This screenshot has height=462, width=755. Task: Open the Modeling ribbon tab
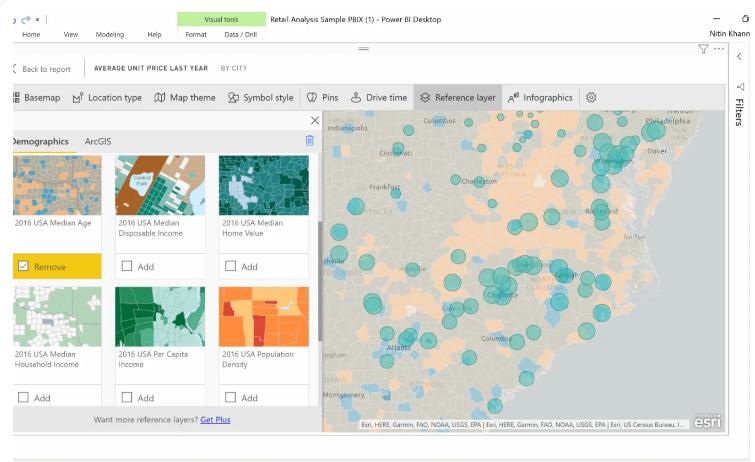(110, 35)
